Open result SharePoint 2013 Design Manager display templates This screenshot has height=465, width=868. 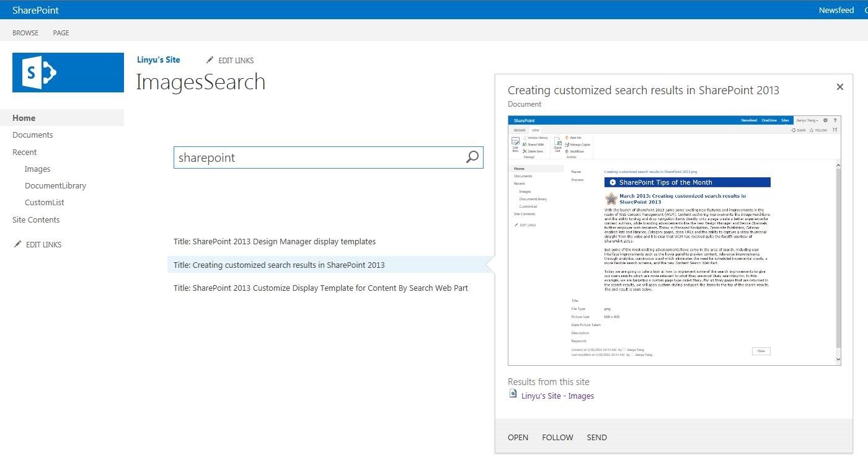[x=275, y=241]
